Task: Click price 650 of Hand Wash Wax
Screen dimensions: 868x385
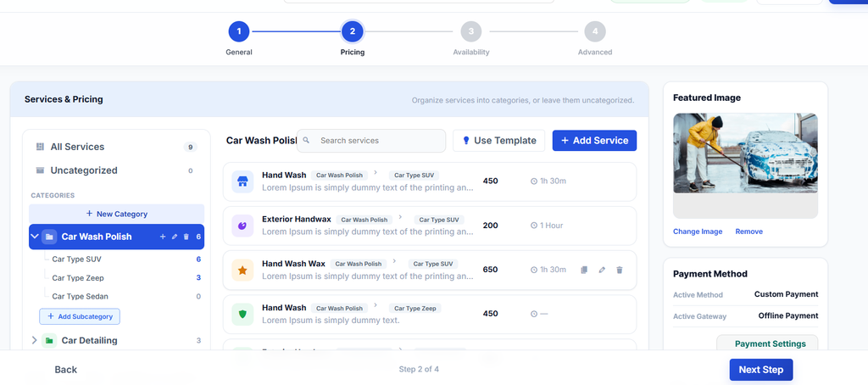Action: click(490, 270)
